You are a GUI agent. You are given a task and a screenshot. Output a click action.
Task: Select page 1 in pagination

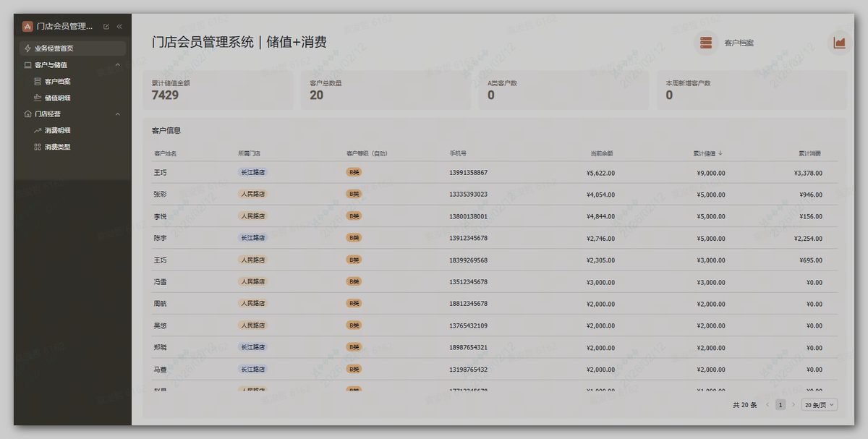coord(780,405)
